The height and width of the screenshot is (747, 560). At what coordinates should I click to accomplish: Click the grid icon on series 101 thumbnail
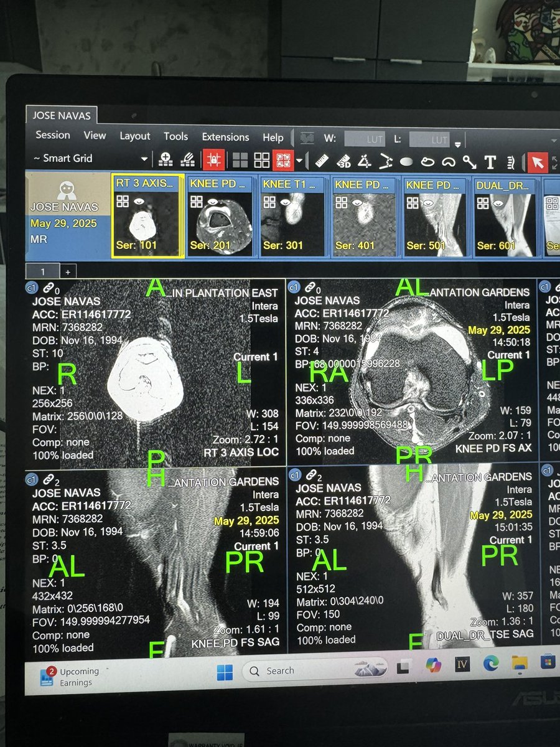[x=123, y=200]
